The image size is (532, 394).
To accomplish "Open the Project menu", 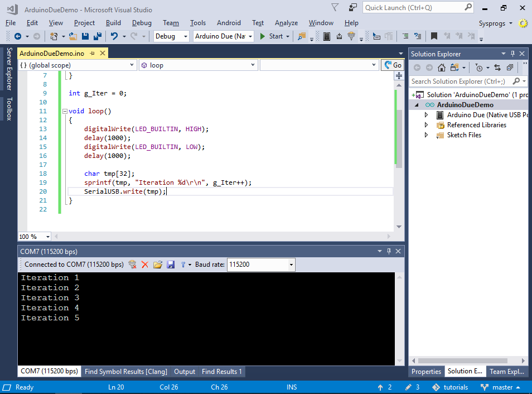I will click(x=84, y=23).
